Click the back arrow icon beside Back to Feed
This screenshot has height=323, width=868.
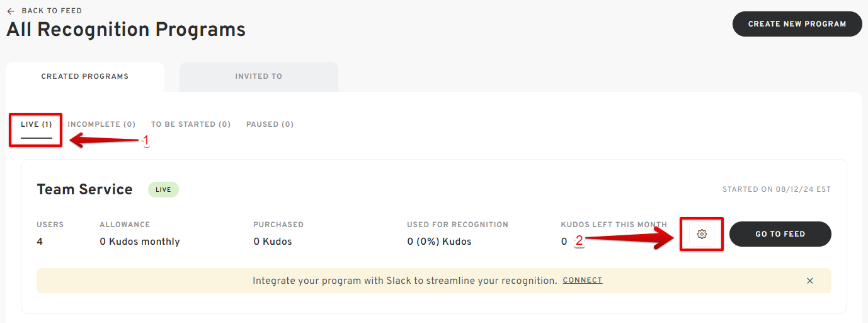coord(11,11)
